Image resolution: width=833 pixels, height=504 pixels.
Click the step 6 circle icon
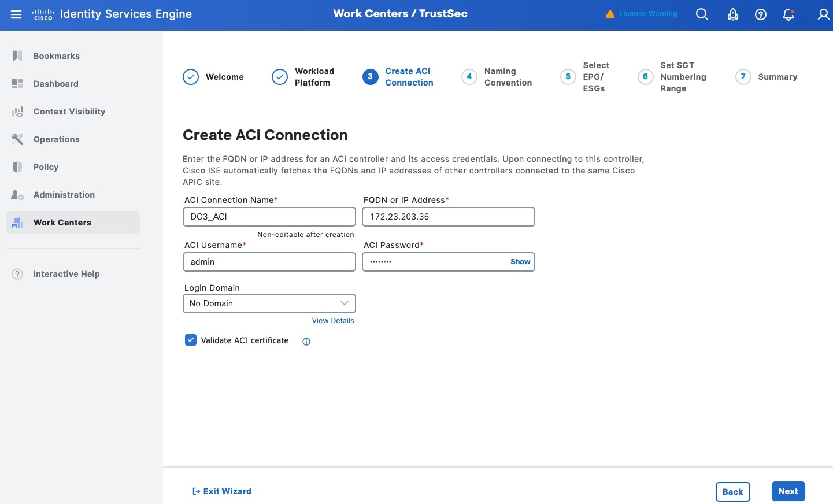coord(646,77)
